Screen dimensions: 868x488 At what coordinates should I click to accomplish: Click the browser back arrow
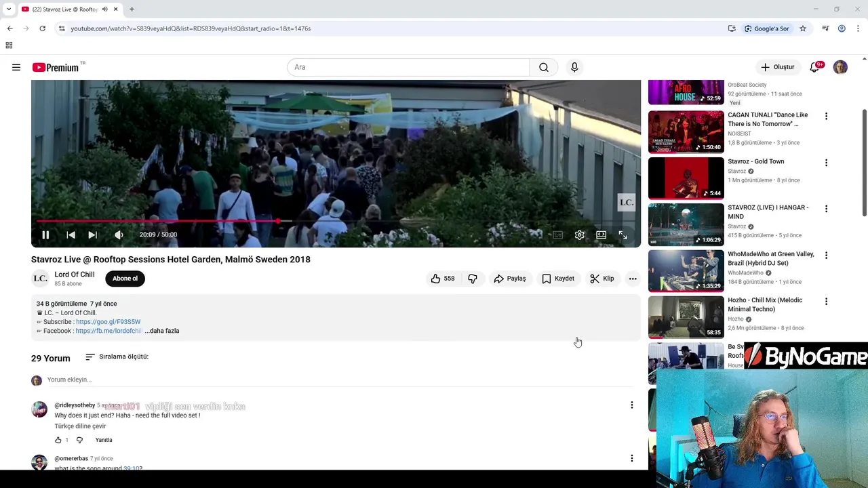tap(9, 28)
